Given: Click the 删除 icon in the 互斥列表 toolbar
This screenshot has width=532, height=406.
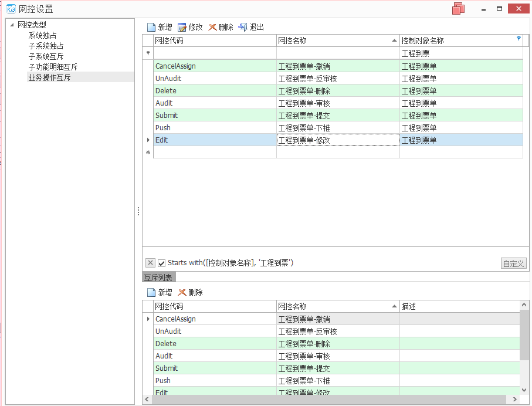Looking at the screenshot, I should [182, 292].
